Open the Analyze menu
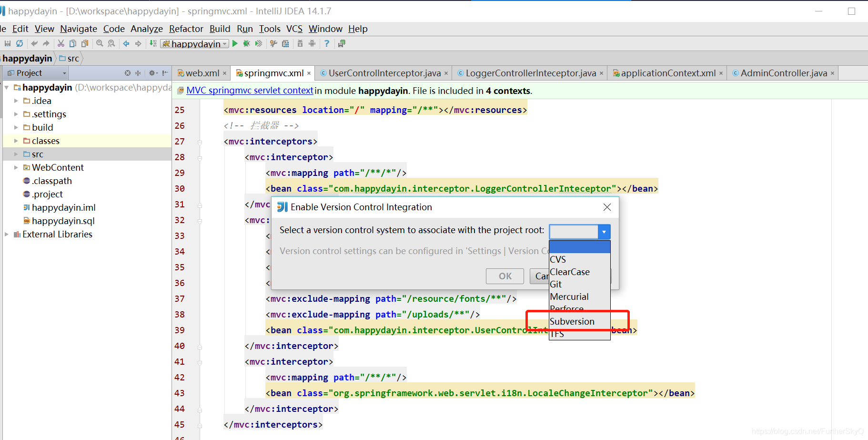 tap(147, 29)
